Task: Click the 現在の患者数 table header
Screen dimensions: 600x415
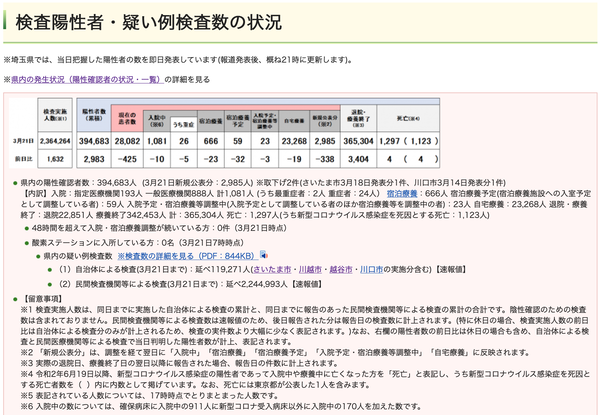Action: click(127, 118)
